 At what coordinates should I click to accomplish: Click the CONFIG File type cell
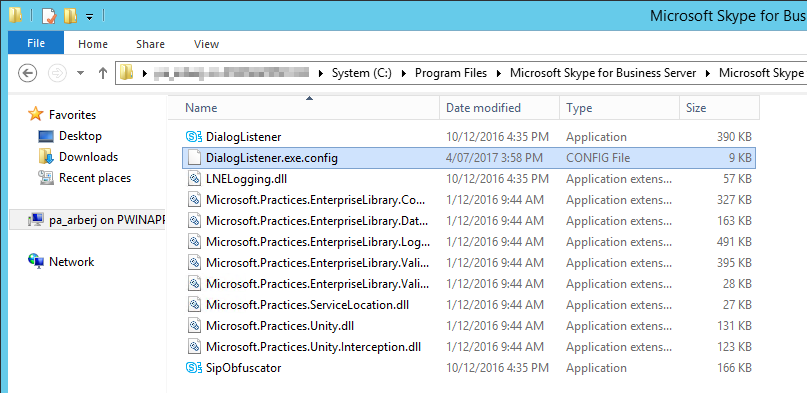(598, 158)
